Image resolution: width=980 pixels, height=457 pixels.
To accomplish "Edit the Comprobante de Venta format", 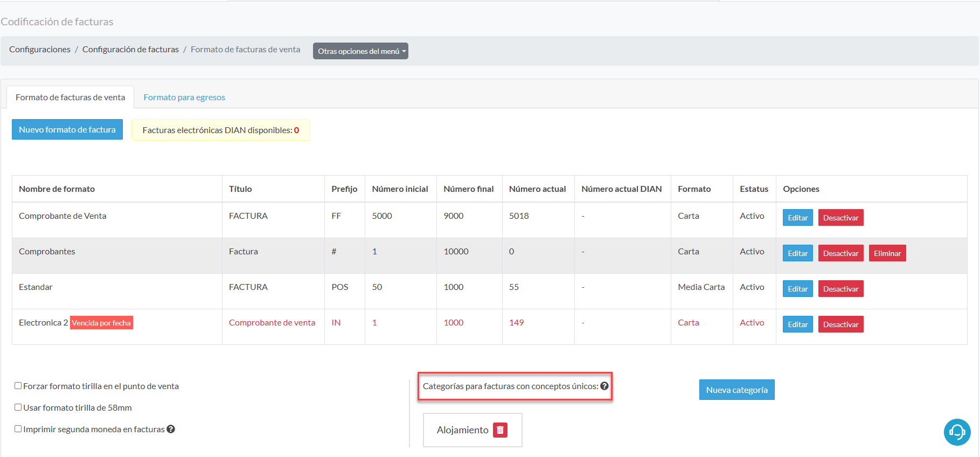I will [x=797, y=218].
